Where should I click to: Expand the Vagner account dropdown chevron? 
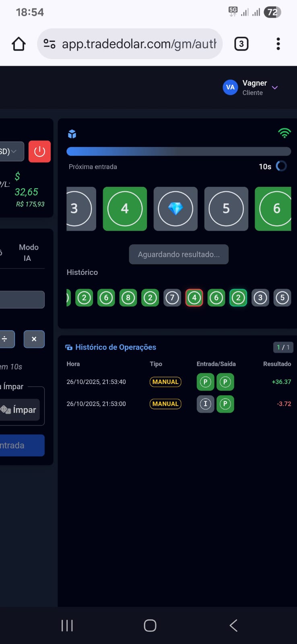275,87
